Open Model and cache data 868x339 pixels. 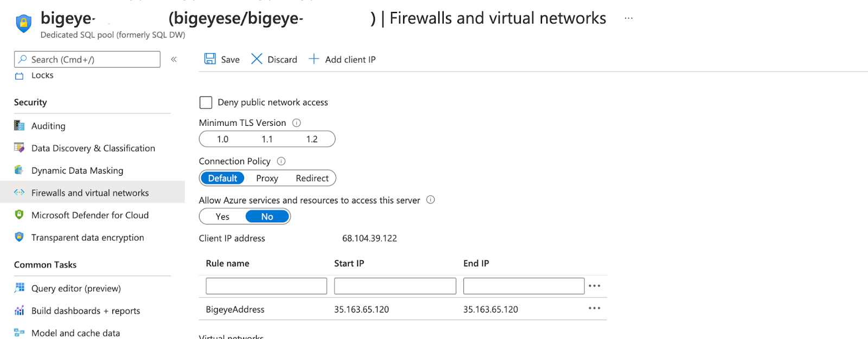pyautogui.click(x=75, y=332)
